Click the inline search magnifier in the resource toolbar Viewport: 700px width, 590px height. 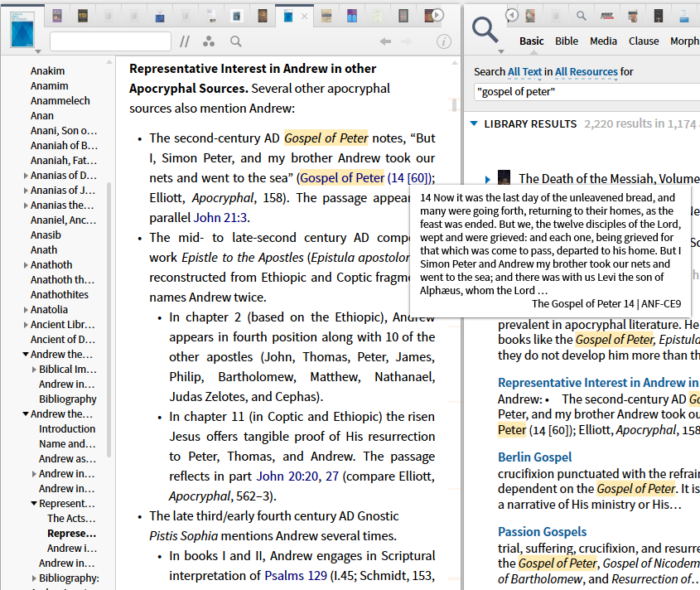[x=236, y=41]
